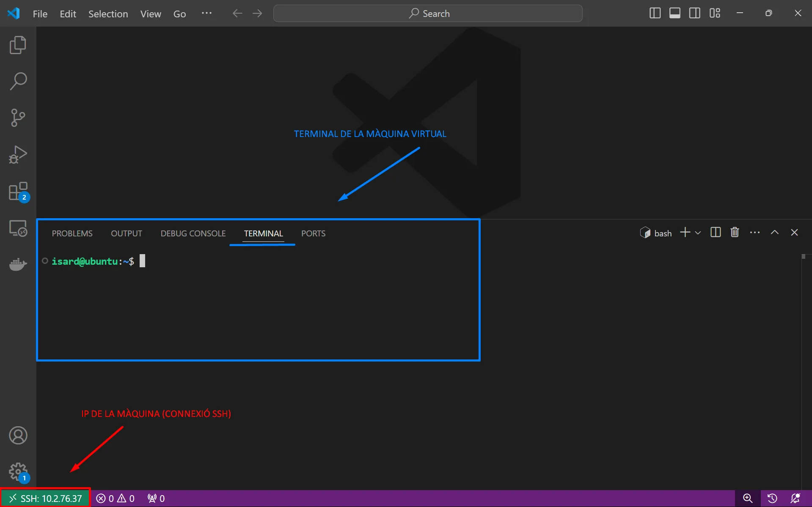The image size is (812, 507).
Task: Open errors and warnings status item
Action: [115, 499]
